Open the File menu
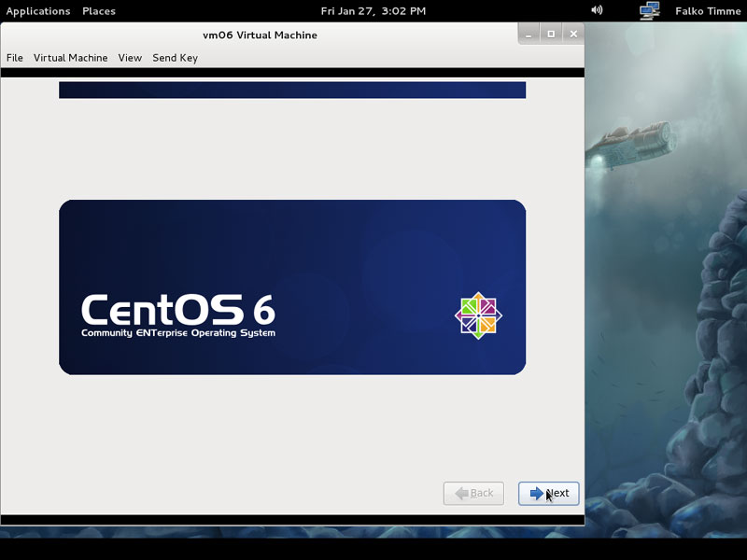 pos(14,58)
